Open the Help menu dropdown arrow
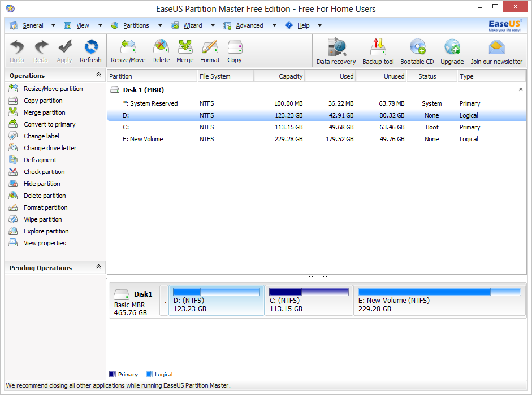The image size is (532, 395). click(319, 25)
